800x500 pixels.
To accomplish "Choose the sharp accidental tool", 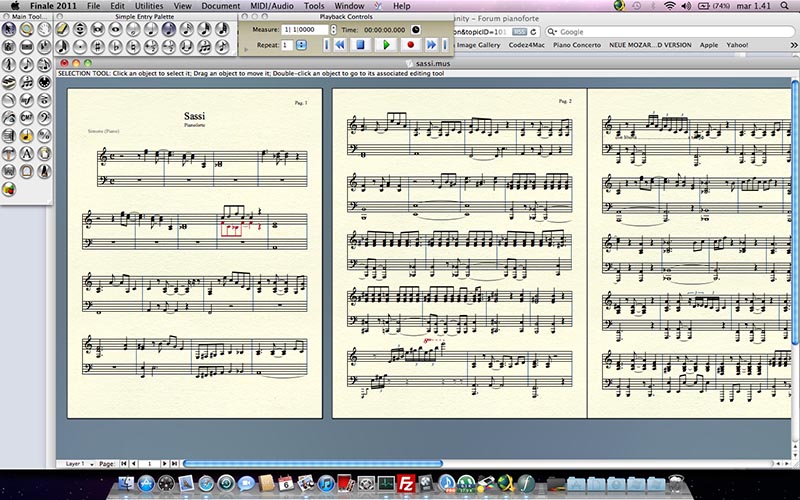I will (97, 47).
